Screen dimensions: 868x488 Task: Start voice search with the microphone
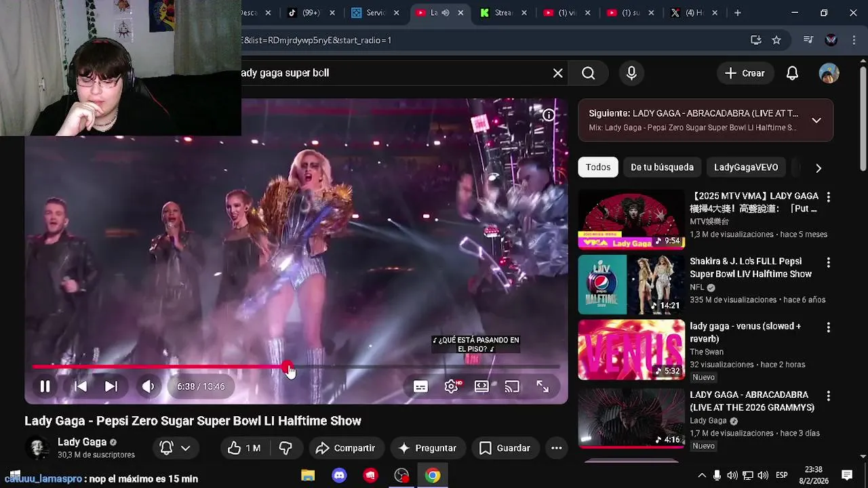tap(631, 73)
